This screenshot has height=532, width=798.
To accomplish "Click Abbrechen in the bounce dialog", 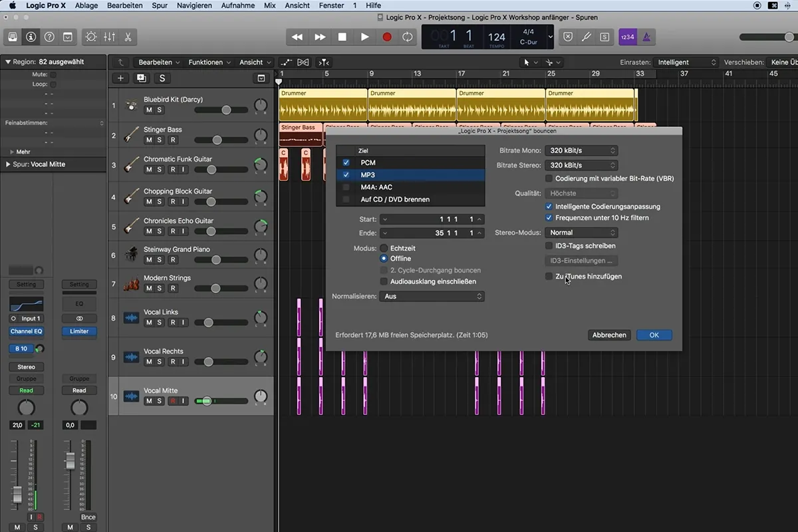I will click(x=609, y=335).
